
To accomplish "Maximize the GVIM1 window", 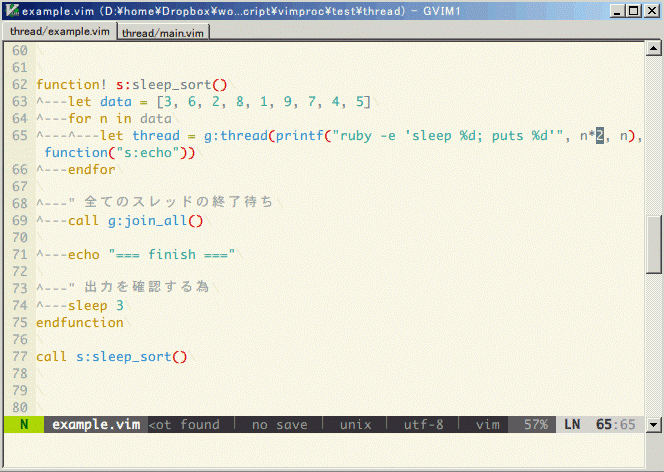I will point(634,11).
